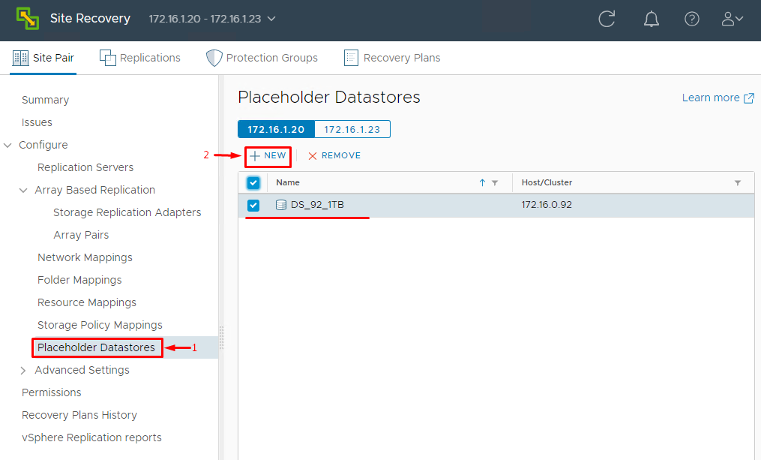
Task: Open Replication Servers
Action: (x=85, y=167)
